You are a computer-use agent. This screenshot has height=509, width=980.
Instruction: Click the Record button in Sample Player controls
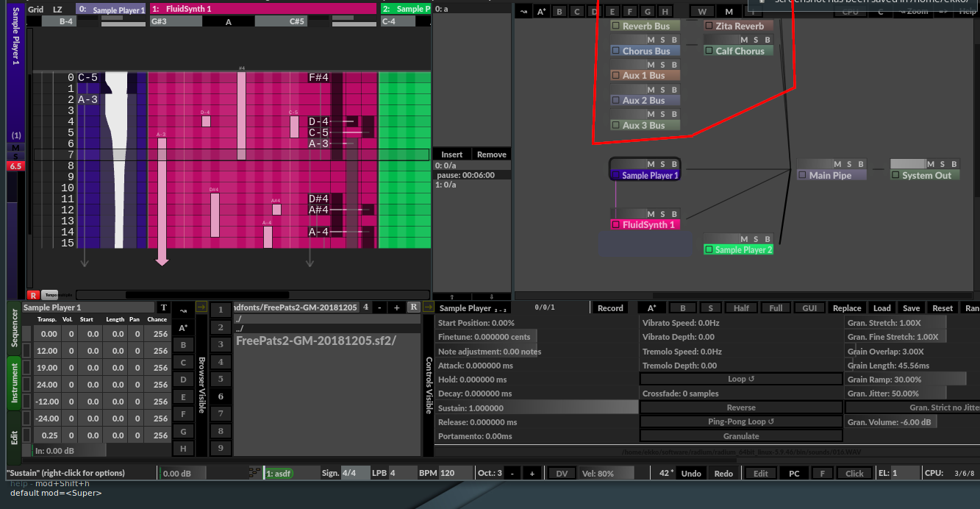tap(610, 308)
